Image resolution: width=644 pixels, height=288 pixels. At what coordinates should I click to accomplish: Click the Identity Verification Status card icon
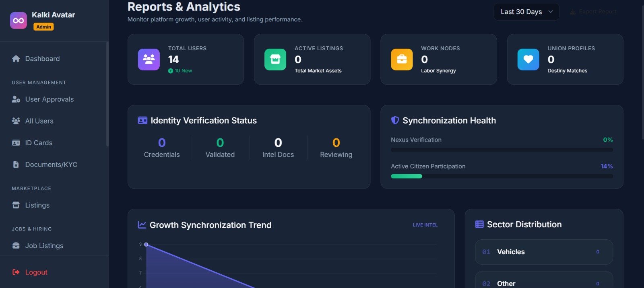(x=142, y=120)
